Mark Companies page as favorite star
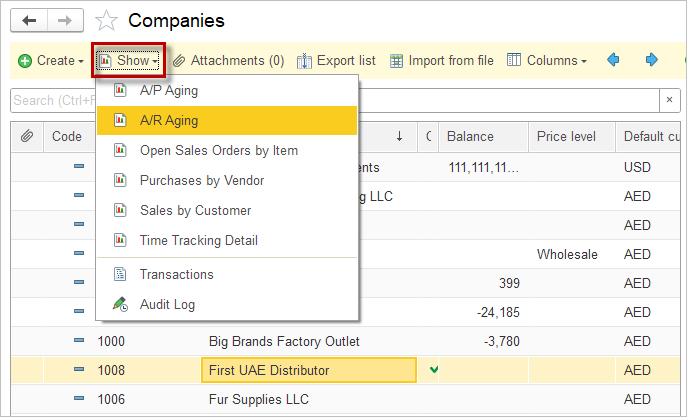687x417 pixels. pyautogui.click(x=106, y=21)
